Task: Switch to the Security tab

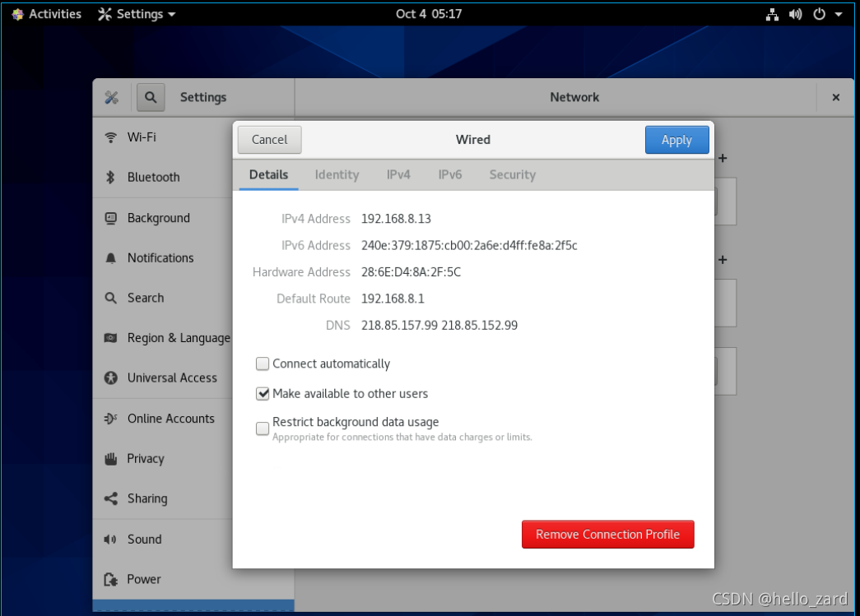Action: 512,174
